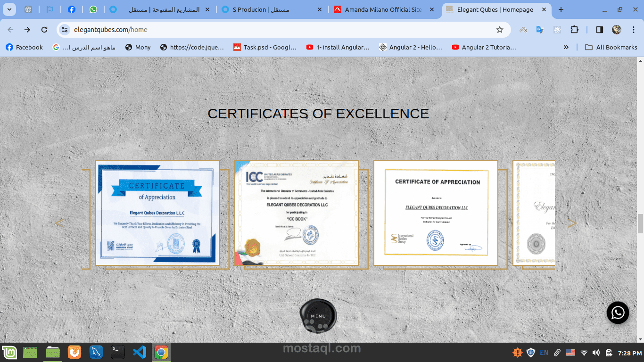The image size is (644, 362).
Task: Click the Certificates of Excellence heading
Action: click(x=318, y=114)
